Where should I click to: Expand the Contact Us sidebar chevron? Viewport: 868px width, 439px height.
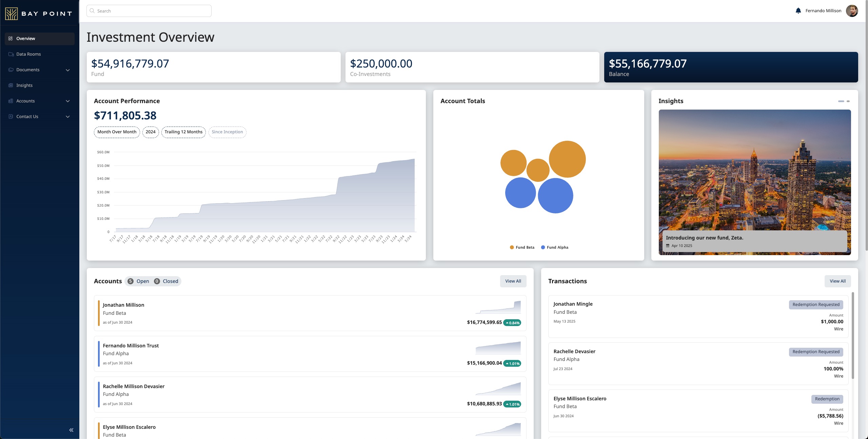(x=68, y=117)
